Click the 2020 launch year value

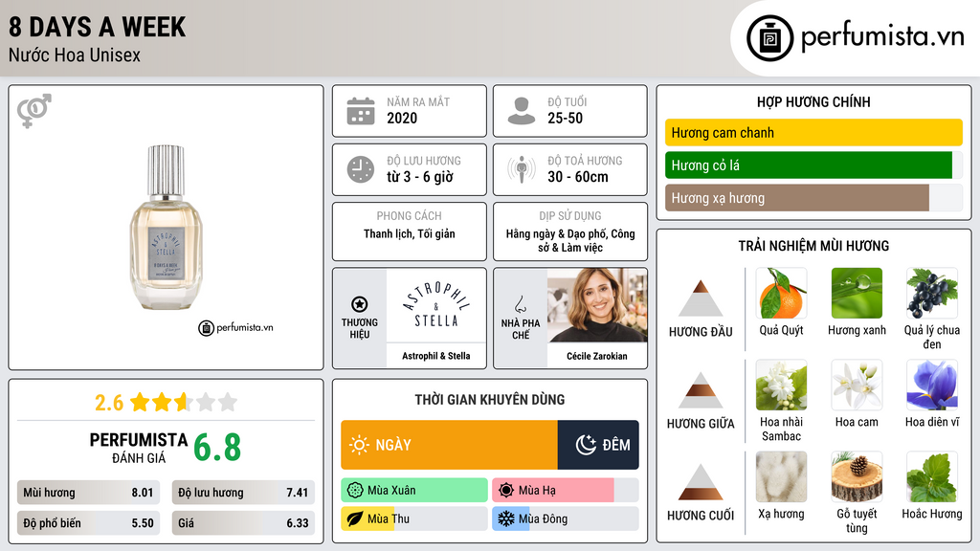point(402,118)
